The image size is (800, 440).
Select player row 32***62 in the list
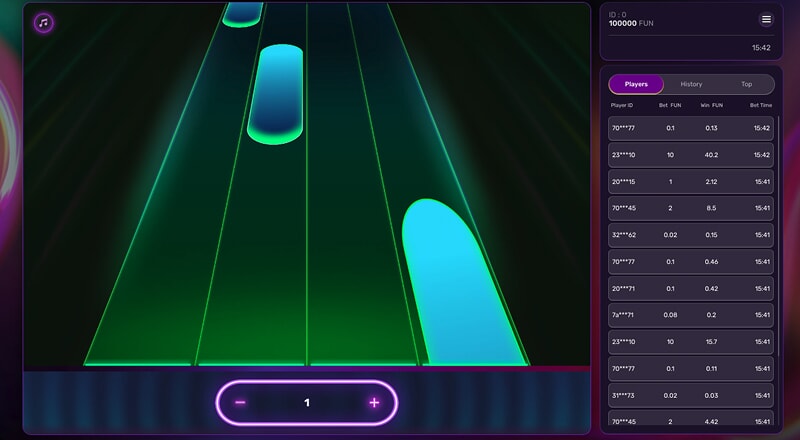pyautogui.click(x=690, y=235)
